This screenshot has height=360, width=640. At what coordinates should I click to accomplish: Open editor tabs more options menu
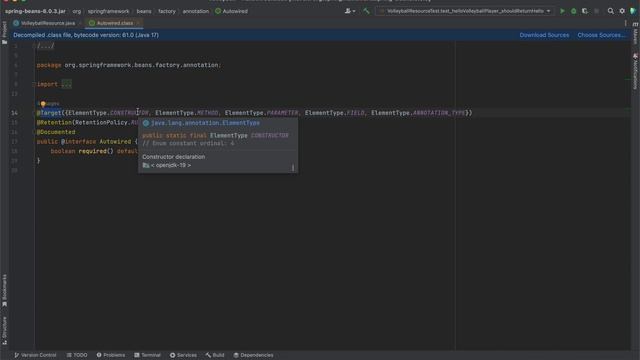coord(625,23)
